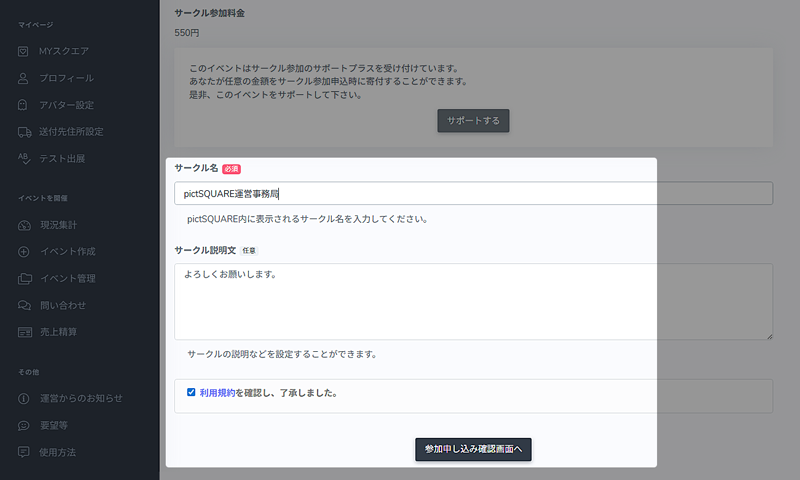Click the テスト出展 icon
The width and height of the screenshot is (800, 480).
[24, 159]
